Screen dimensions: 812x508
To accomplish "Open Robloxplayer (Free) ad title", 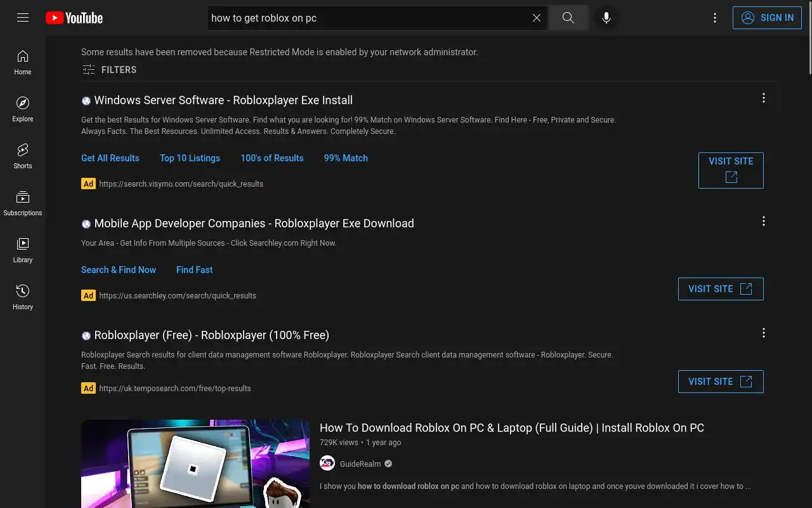I will [x=212, y=335].
